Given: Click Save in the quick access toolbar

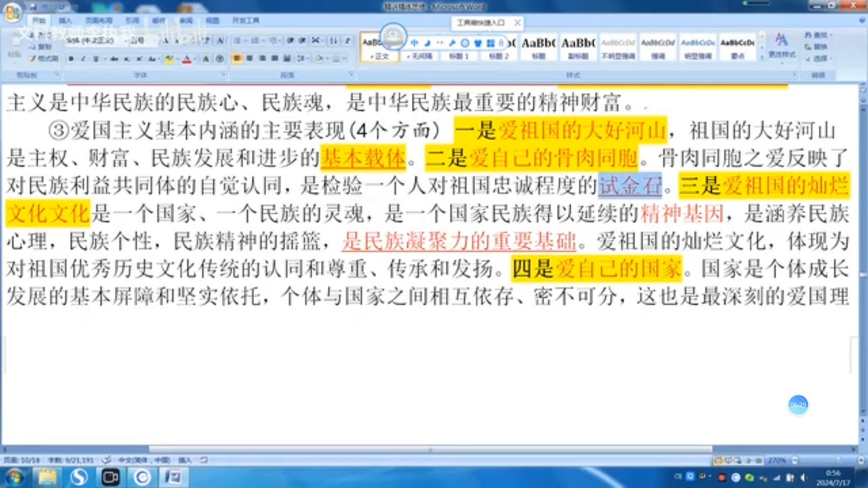Looking at the screenshot, I should point(33,7).
